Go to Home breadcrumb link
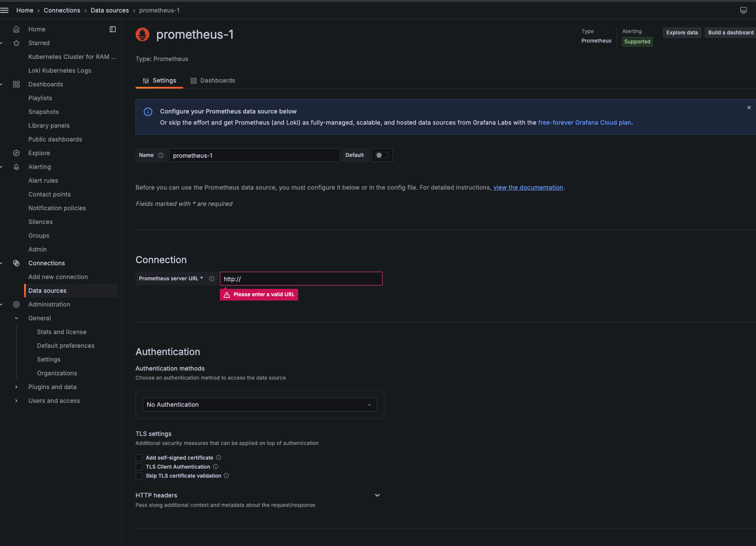Viewport: 756px width, 546px height. pos(25,10)
